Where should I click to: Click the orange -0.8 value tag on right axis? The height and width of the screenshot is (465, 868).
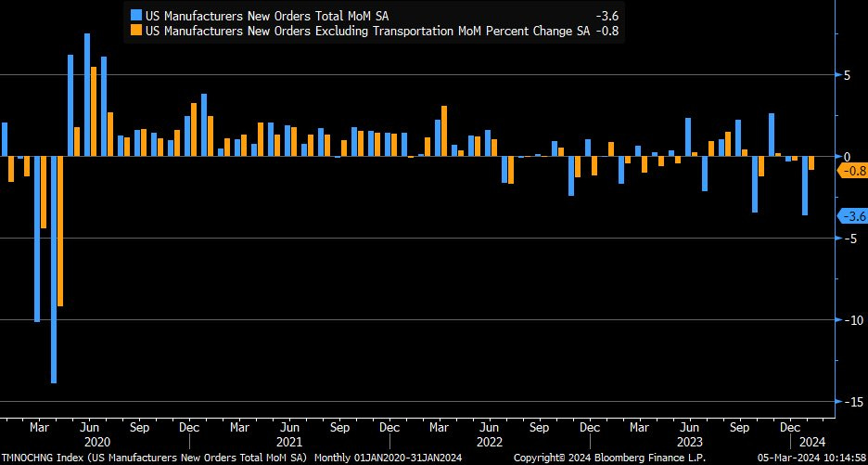(x=852, y=171)
